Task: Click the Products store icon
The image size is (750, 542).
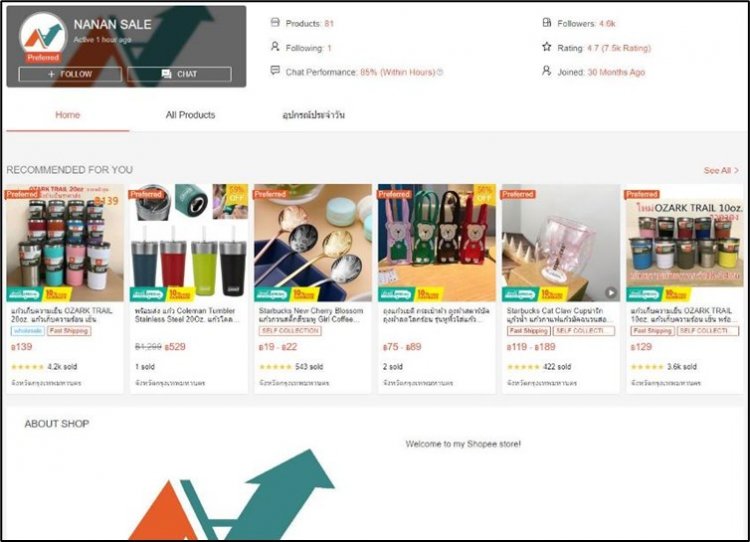Action: pyautogui.click(x=275, y=22)
